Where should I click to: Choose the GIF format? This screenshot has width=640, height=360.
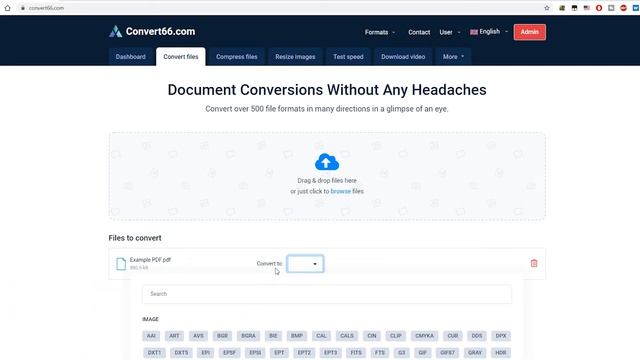click(422, 352)
